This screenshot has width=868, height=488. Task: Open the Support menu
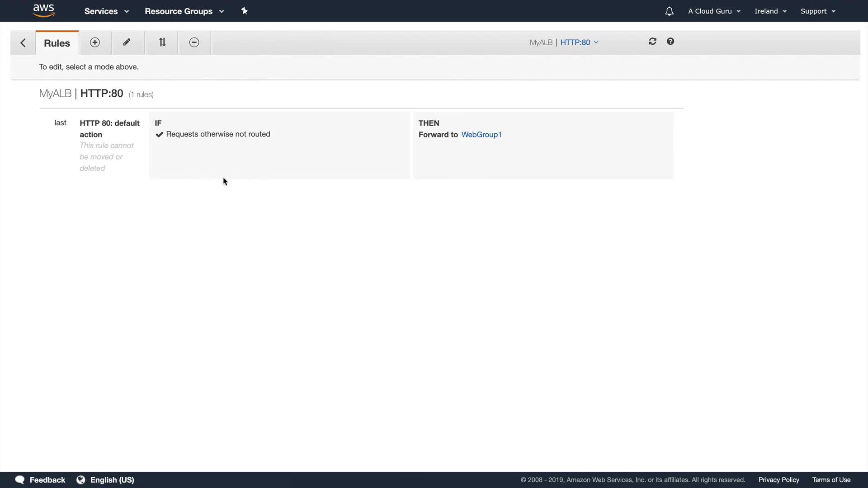[x=817, y=11]
